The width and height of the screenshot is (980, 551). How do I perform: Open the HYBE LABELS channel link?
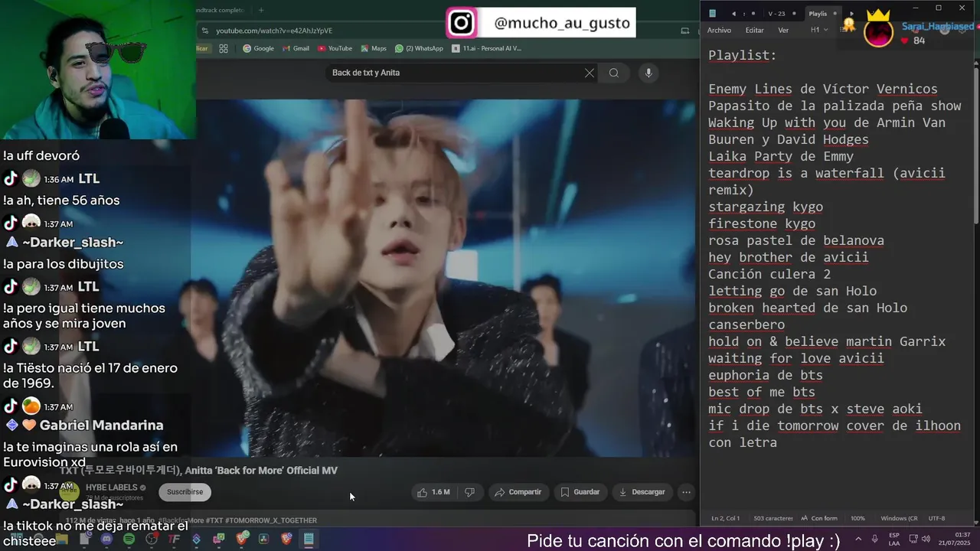[111, 487]
